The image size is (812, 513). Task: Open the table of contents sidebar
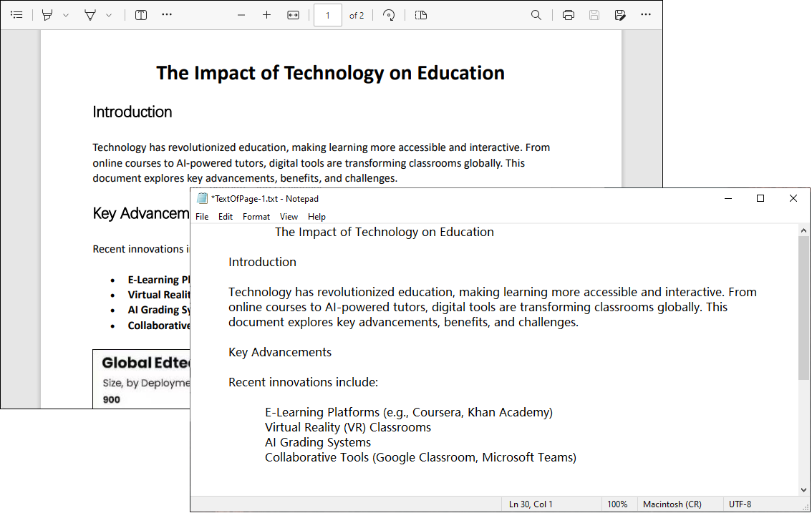pyautogui.click(x=16, y=15)
